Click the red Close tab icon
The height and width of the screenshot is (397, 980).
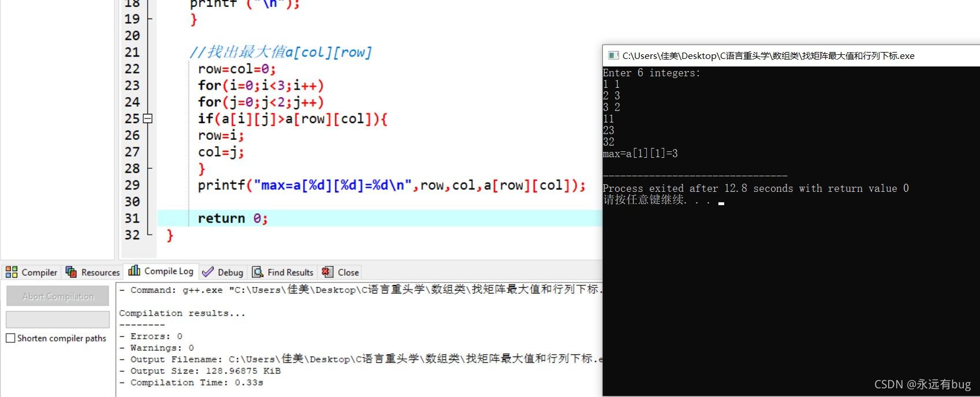point(327,272)
